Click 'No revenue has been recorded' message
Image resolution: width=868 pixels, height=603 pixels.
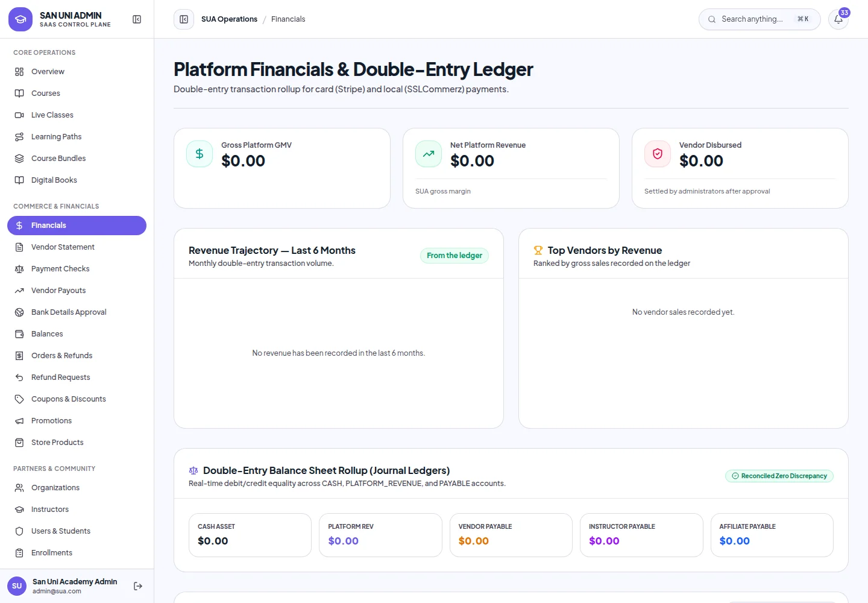point(339,353)
